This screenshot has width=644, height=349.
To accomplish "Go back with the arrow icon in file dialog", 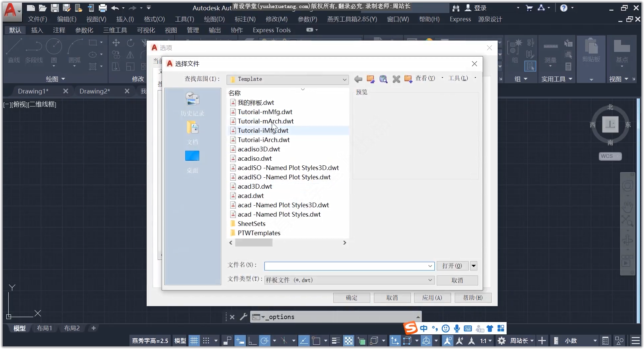I will (x=358, y=79).
